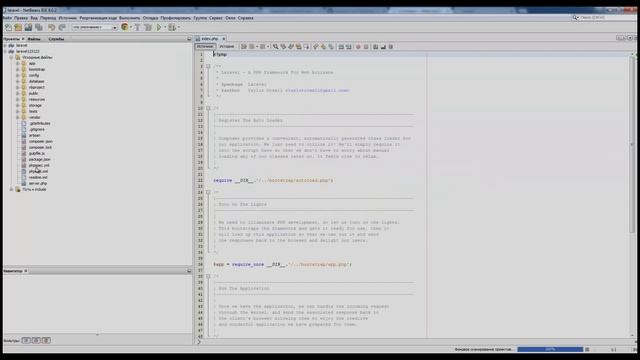Viewport: 640px width, 360px height.
Task: Click the New File toolbar icon
Action: tap(8, 27)
